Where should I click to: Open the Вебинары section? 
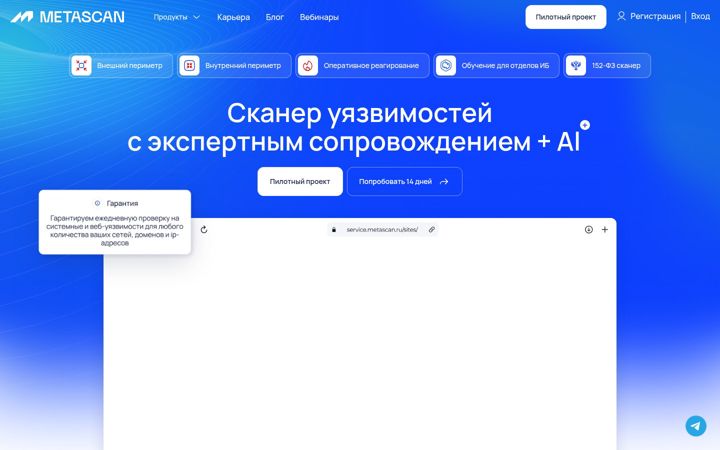[x=319, y=17]
